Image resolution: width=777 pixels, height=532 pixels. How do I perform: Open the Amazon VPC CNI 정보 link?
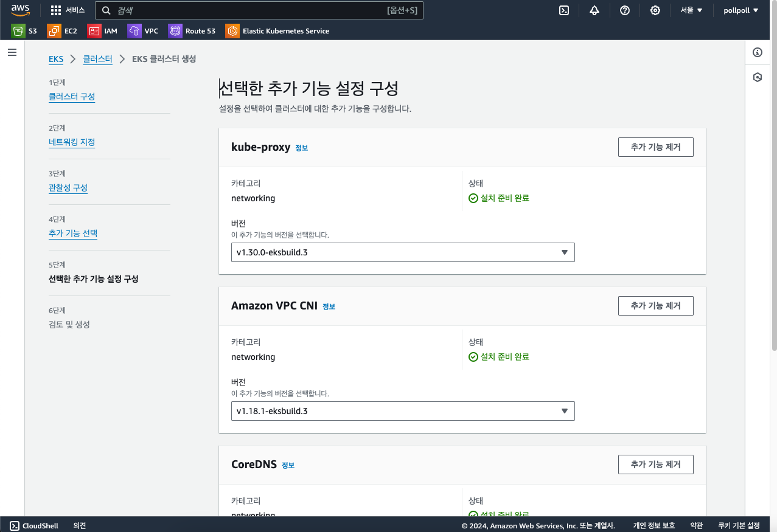tap(329, 307)
